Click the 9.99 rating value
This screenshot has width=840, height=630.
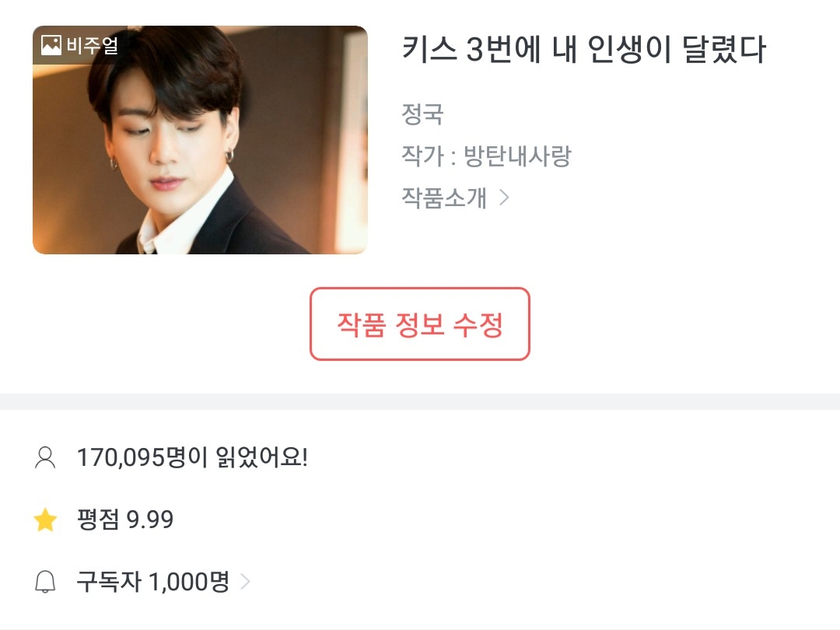pyautogui.click(x=150, y=520)
